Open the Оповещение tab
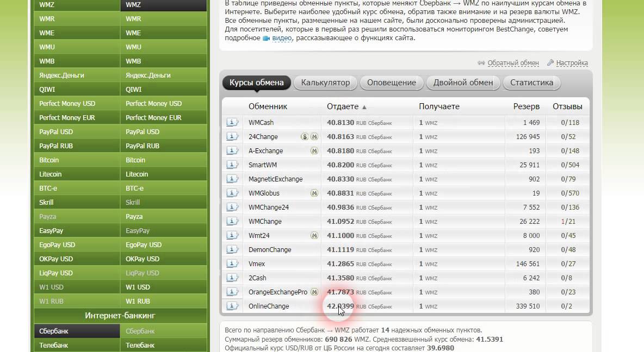The image size is (644, 352). tap(391, 83)
